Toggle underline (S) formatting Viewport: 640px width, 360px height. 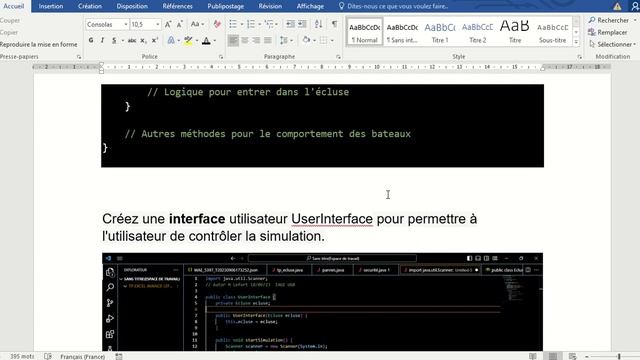coord(114,40)
